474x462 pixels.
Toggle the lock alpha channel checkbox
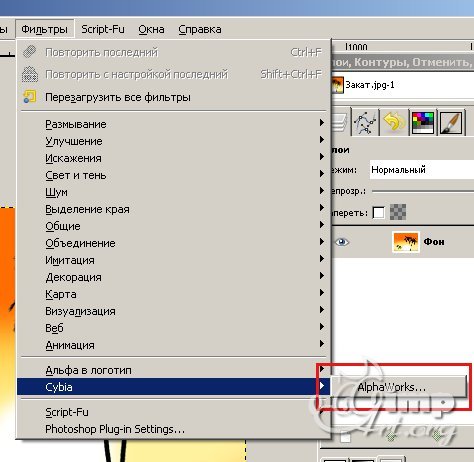tap(379, 212)
